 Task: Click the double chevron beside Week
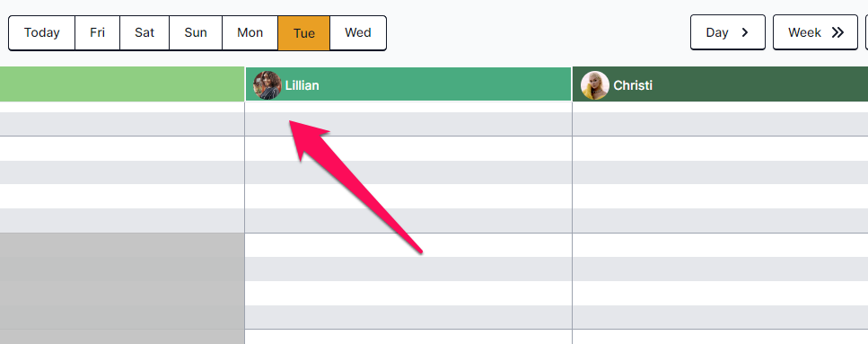[x=837, y=32]
